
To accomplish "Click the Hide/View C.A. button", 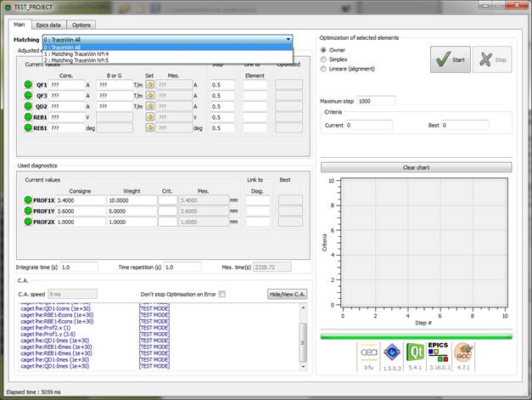I will click(x=287, y=294).
